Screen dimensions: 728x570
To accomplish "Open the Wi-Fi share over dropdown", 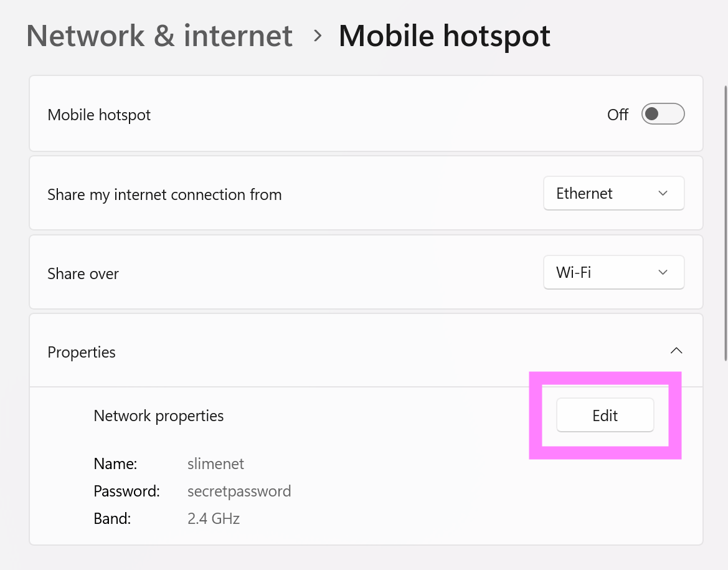I will (613, 272).
